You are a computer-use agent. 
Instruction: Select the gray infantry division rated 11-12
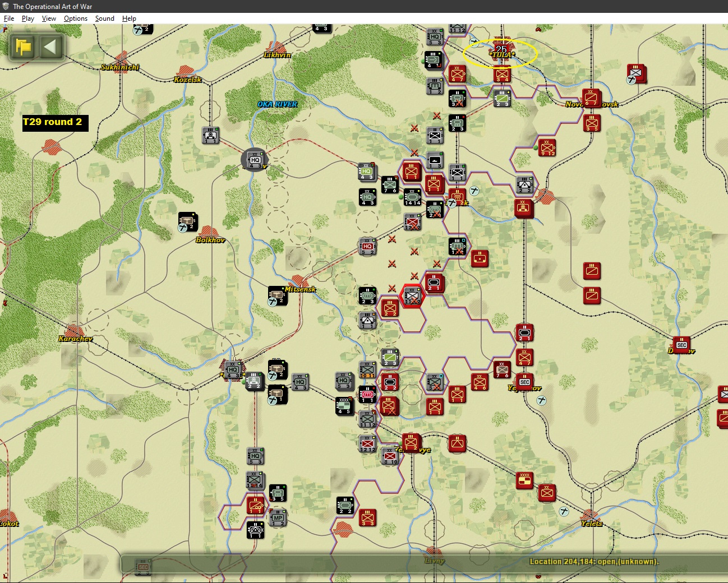[x=367, y=419]
